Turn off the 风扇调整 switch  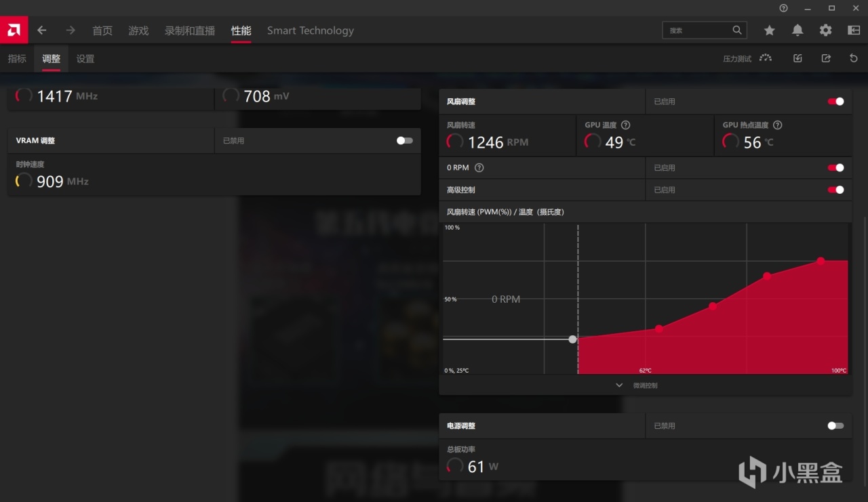(x=836, y=102)
